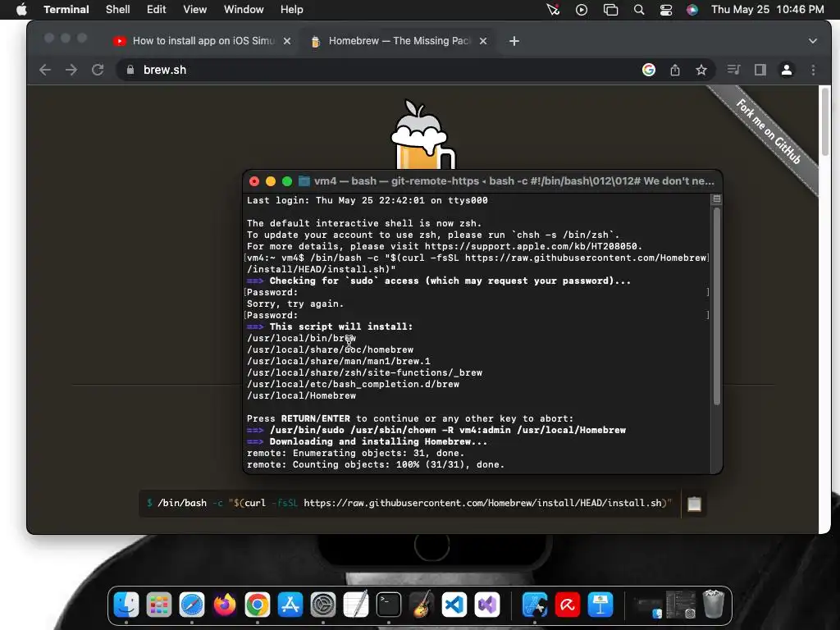Open Terminal from the Dock
This screenshot has height=630, width=840.
(x=388, y=605)
